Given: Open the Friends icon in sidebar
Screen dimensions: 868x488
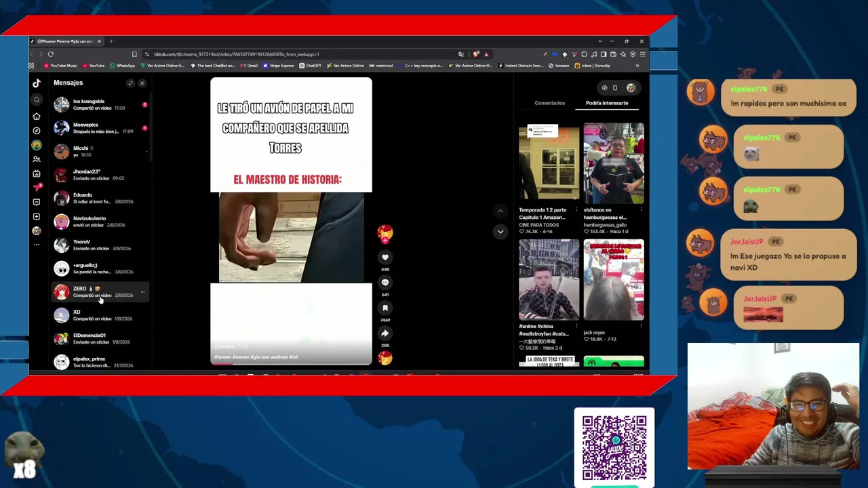Looking at the screenshot, I should click(x=37, y=159).
